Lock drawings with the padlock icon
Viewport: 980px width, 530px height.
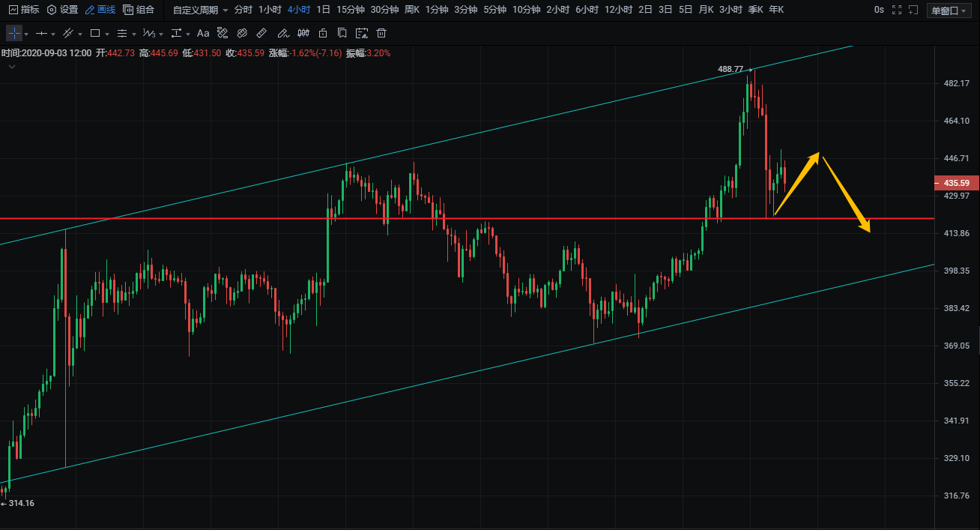[323, 34]
